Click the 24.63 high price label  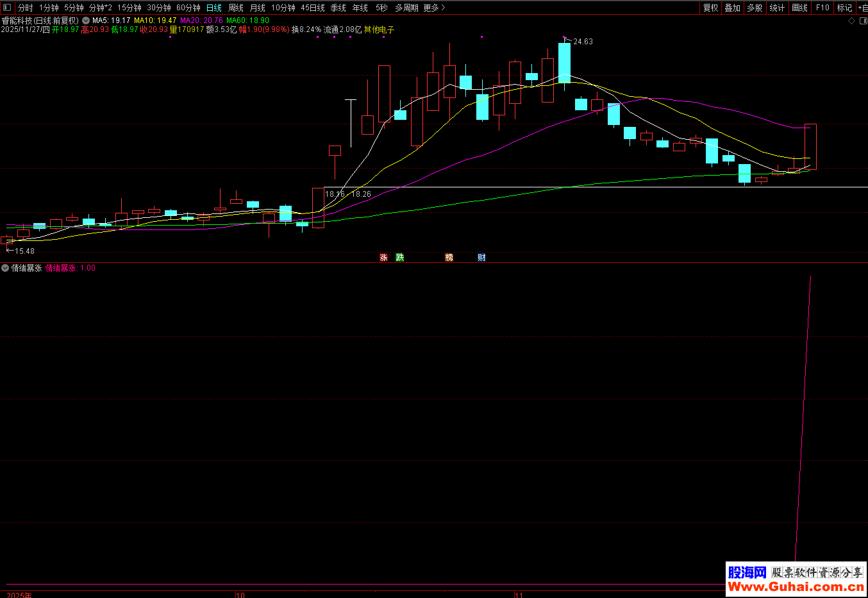pyautogui.click(x=583, y=42)
